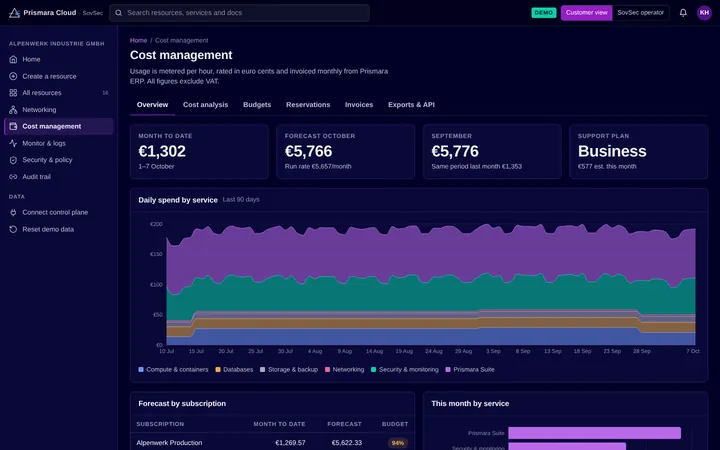Image resolution: width=720 pixels, height=450 pixels.
Task: Click the Audit trail link icon
Action: 13,177
